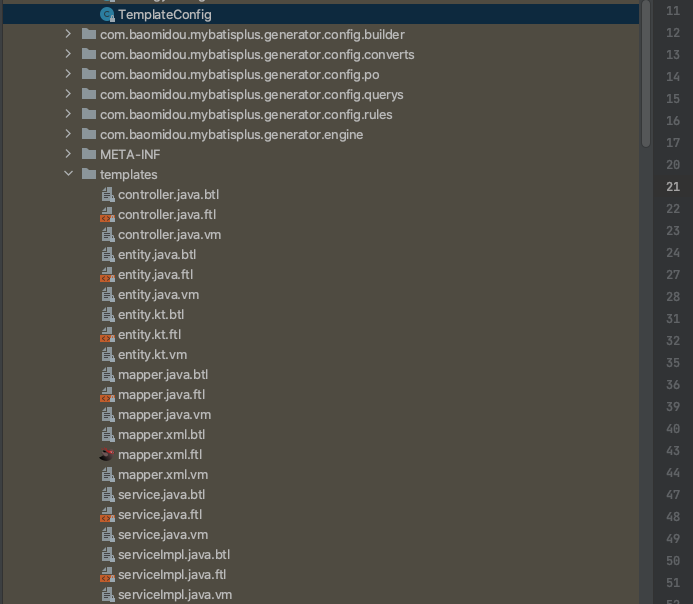Select com.baomidou.mybatisplus.generator.config.builder package name
This screenshot has height=604, width=693.
(x=252, y=34)
